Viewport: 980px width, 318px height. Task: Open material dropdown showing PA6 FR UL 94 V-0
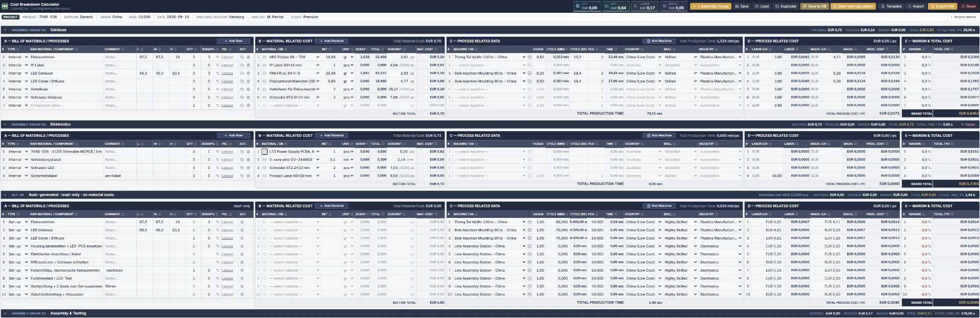point(294,74)
